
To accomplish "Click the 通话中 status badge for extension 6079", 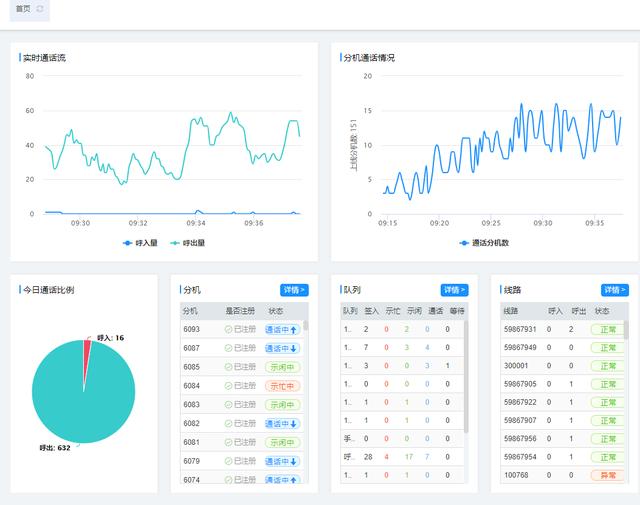I will click(282, 461).
